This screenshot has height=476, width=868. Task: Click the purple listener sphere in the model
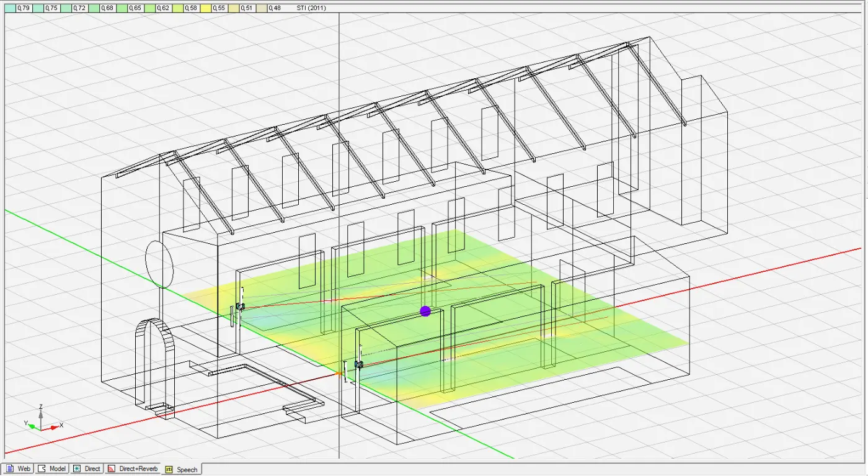pyautogui.click(x=425, y=311)
